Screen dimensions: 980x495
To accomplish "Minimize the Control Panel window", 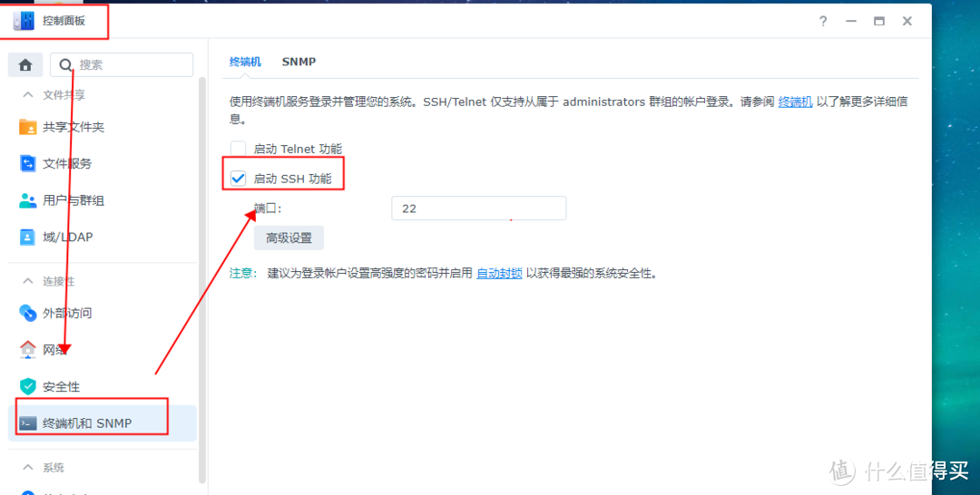I will point(851,21).
